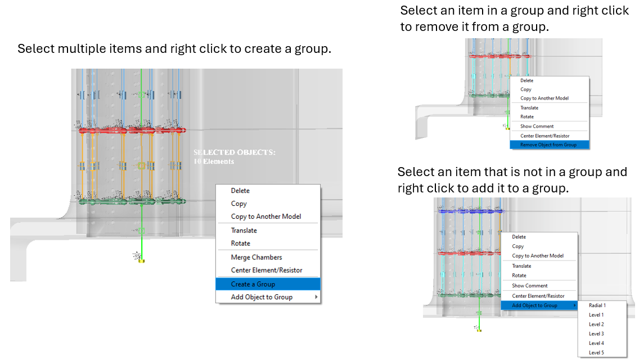Viewport: 639px width, 364px height.
Task: Pick Radial 1 in the group submenu
Action: pyautogui.click(x=597, y=305)
